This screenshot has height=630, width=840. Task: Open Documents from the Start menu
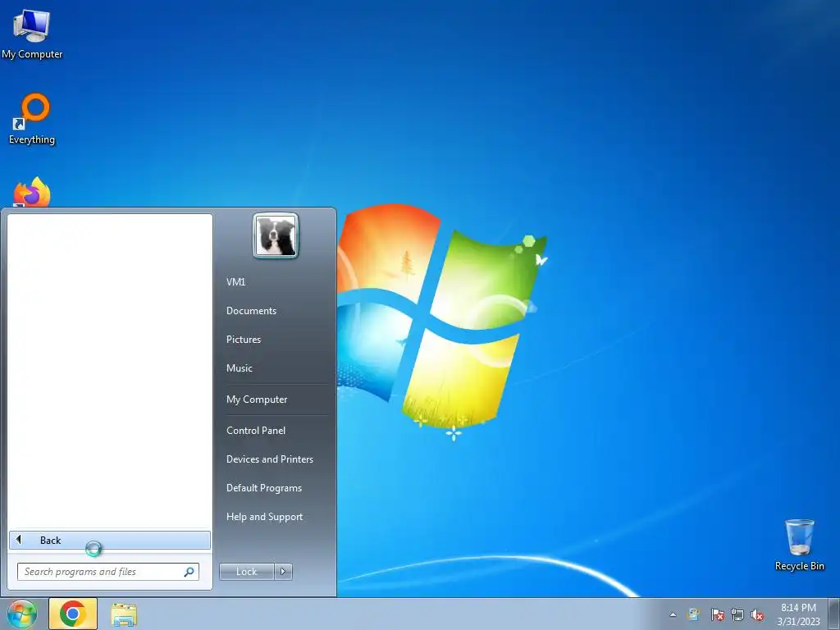pyautogui.click(x=251, y=311)
